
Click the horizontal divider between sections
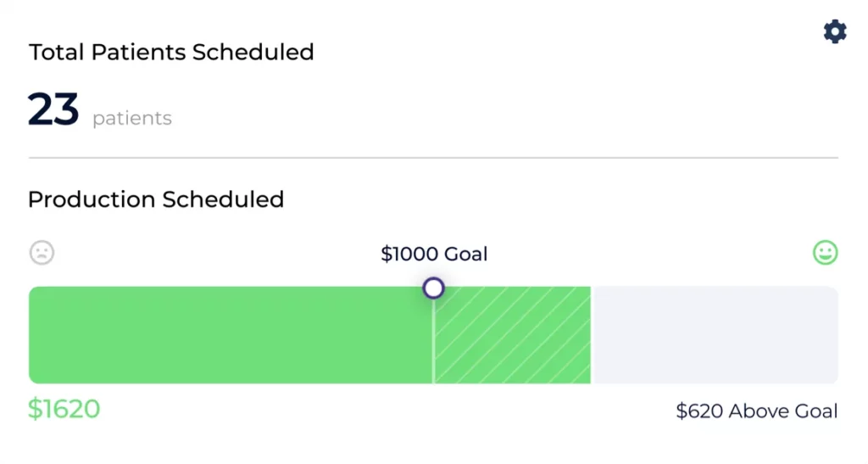tap(433, 158)
